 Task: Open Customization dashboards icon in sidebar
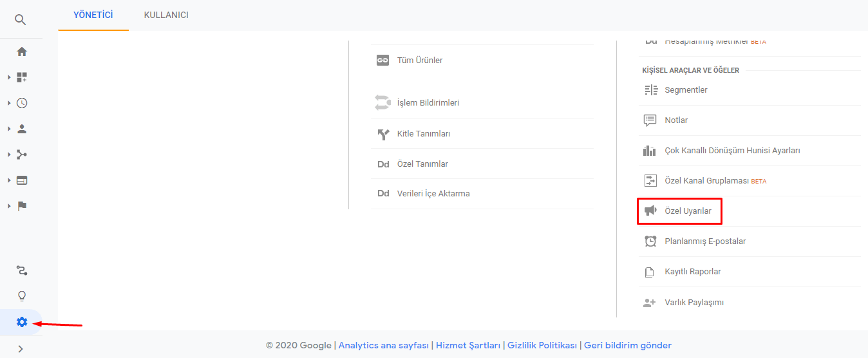(22, 77)
